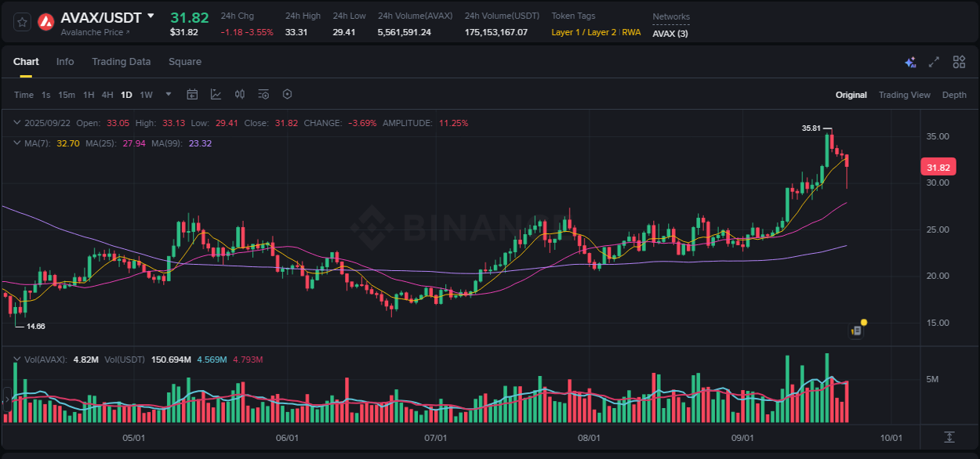
Task: Open the extra timeframe intervals dropdown
Action: coord(168,94)
